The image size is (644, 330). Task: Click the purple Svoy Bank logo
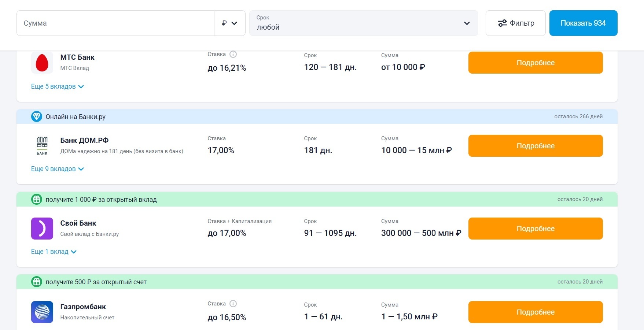[x=42, y=229]
